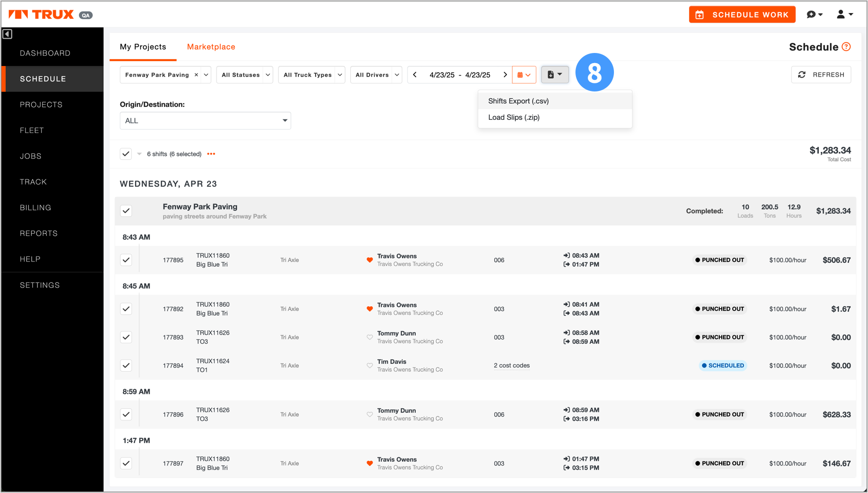Advance to next date with right arrow
868x493 pixels.
[505, 75]
